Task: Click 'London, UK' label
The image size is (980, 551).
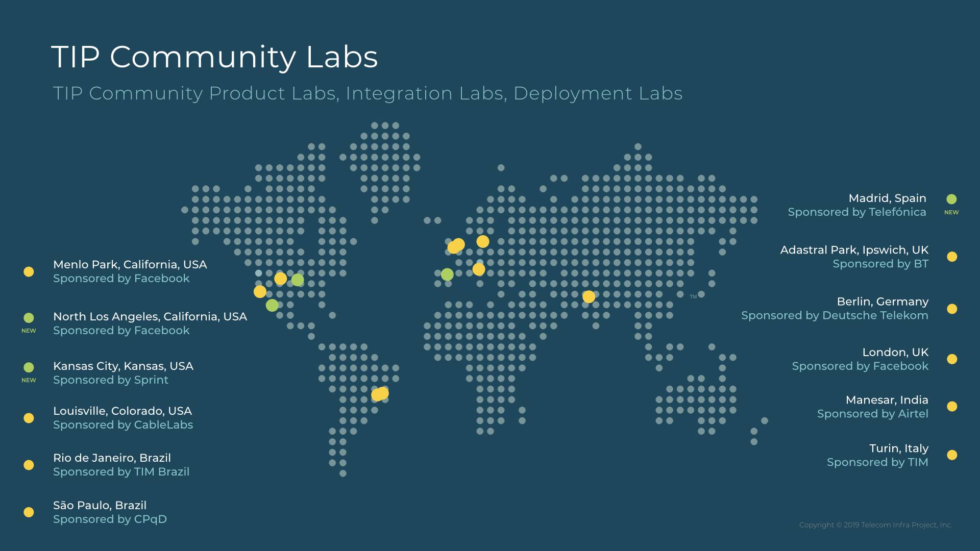Action: pyautogui.click(x=895, y=353)
